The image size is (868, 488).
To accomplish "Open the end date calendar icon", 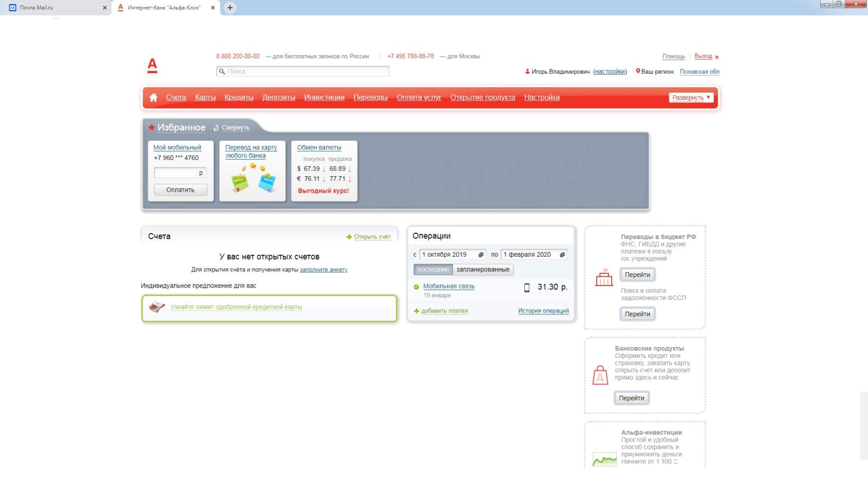I will tap(562, 255).
